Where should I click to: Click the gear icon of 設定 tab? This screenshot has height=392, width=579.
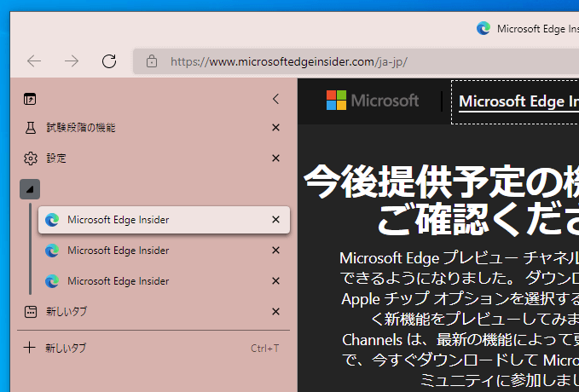[31, 159]
